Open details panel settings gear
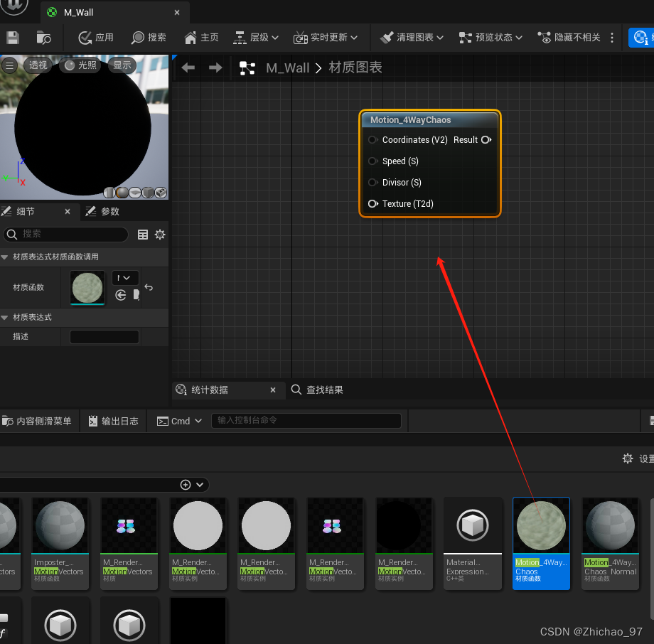 coord(160,235)
